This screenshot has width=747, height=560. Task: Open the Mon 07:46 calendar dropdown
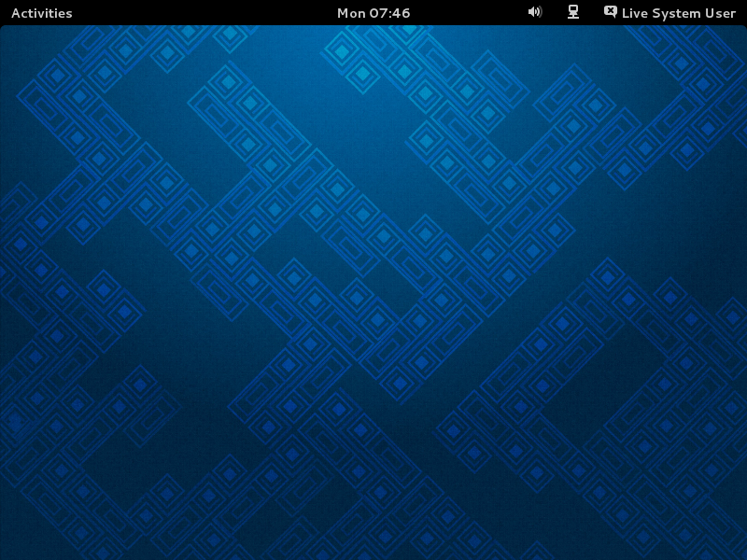pyautogui.click(x=373, y=13)
